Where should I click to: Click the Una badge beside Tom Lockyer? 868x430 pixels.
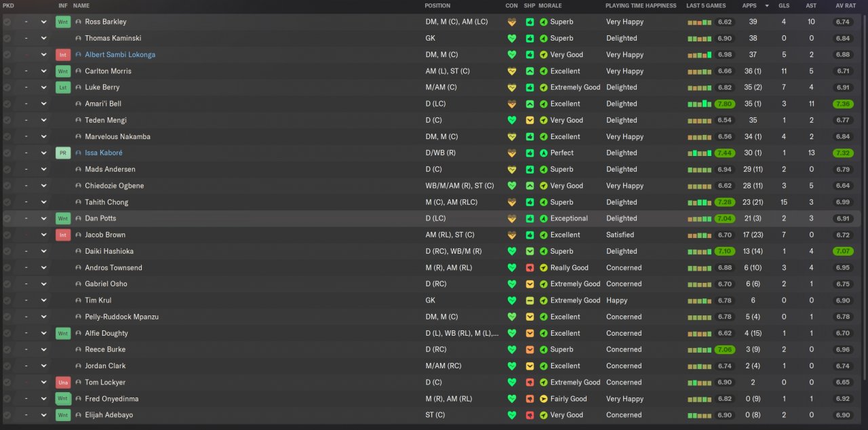point(63,383)
